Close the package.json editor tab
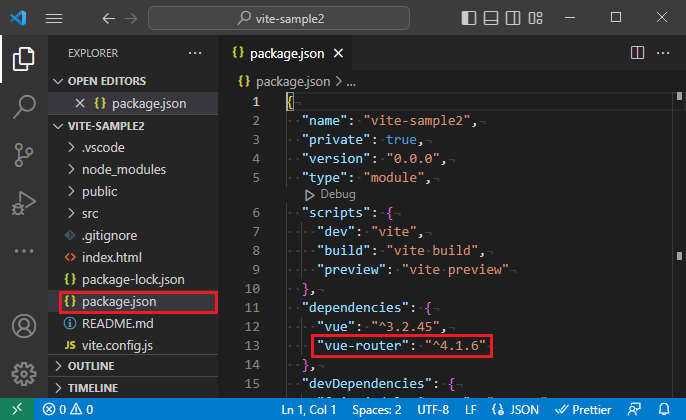 (x=338, y=53)
